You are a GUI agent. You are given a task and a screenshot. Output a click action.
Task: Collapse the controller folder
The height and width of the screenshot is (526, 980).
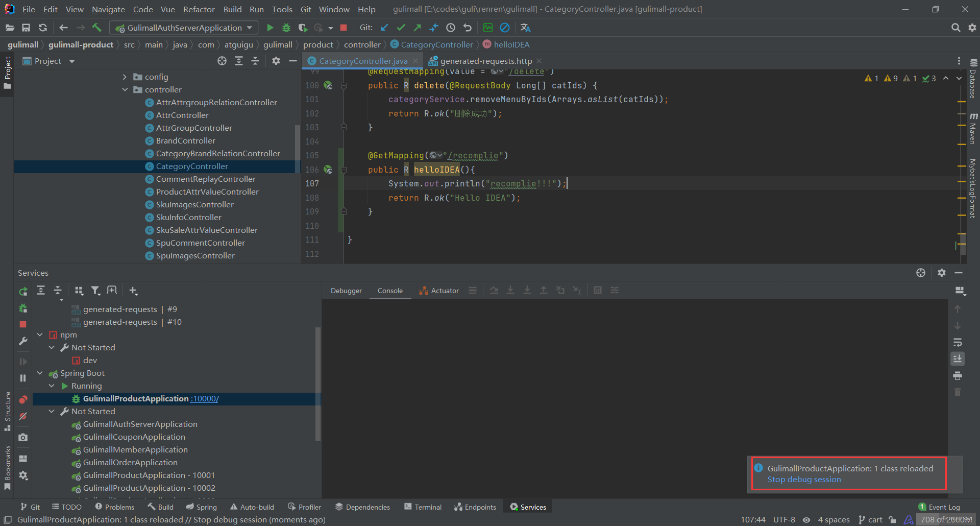click(125, 89)
